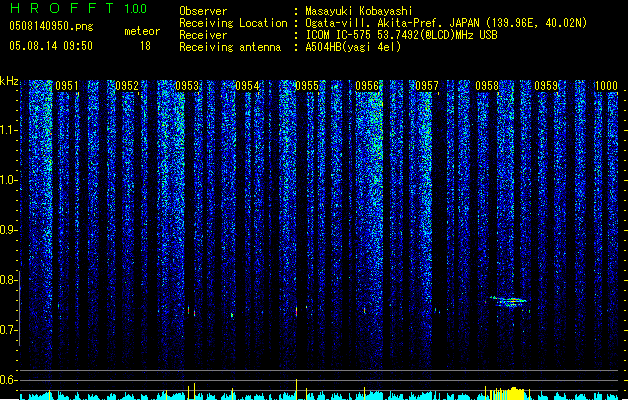Click the 0951 time marker
This screenshot has width=629, height=400.
point(67,86)
